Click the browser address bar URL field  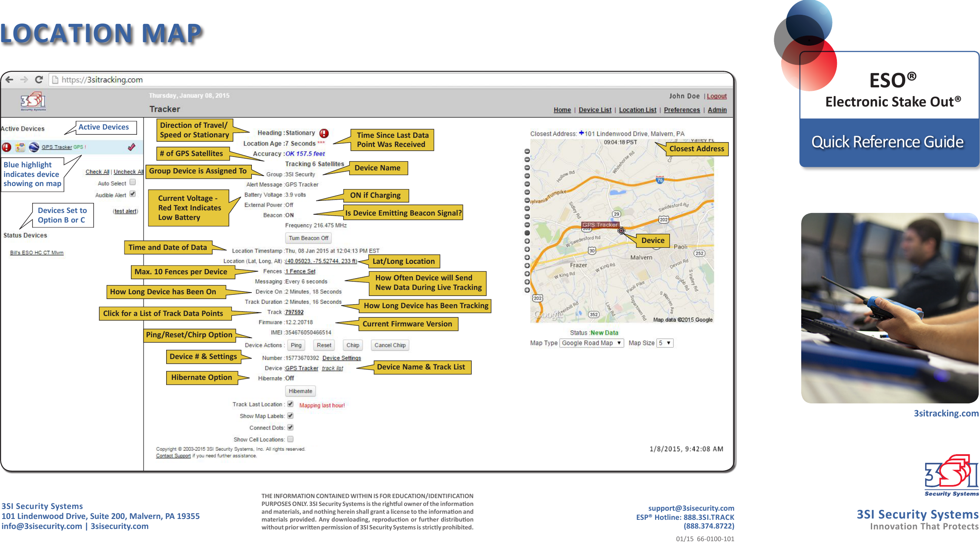391,80
